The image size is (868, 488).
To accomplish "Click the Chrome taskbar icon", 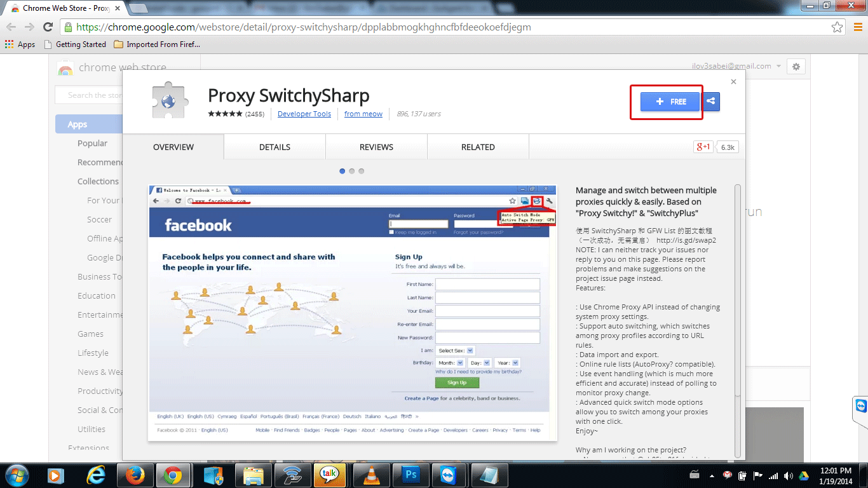I will [173, 475].
